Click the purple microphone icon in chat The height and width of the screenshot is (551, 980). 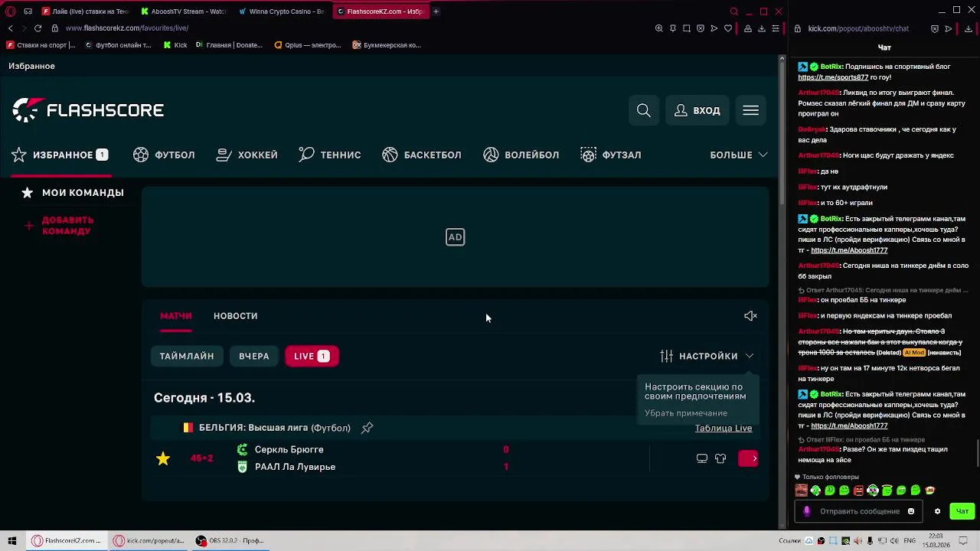pos(806,511)
